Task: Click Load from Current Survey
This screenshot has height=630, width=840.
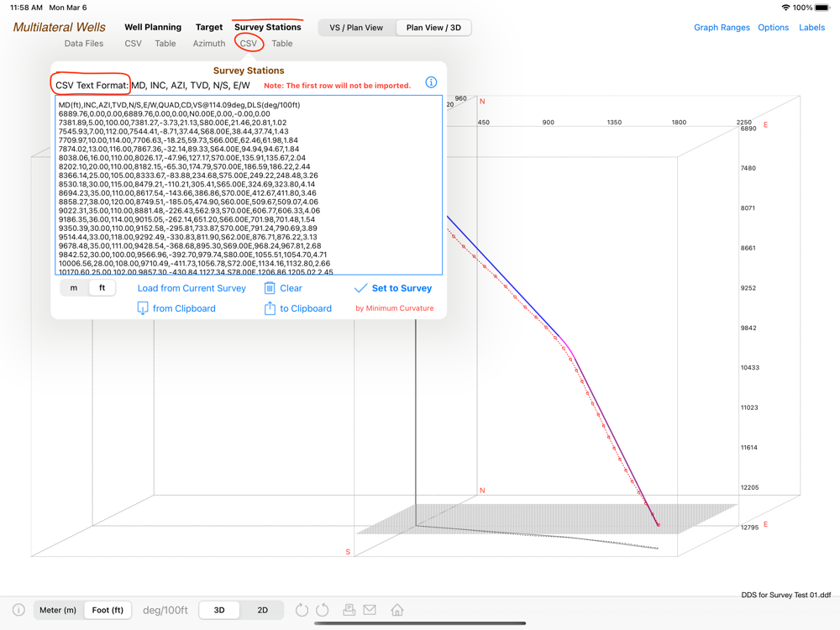Action: coord(192,287)
